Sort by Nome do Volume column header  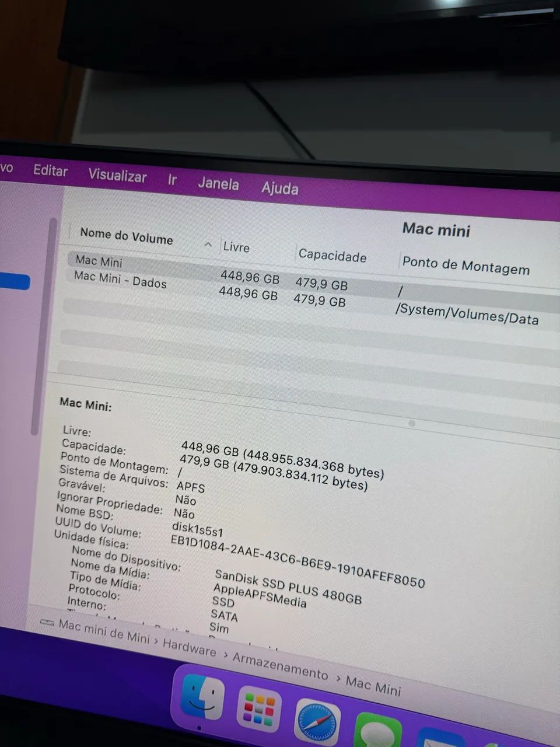point(127,236)
